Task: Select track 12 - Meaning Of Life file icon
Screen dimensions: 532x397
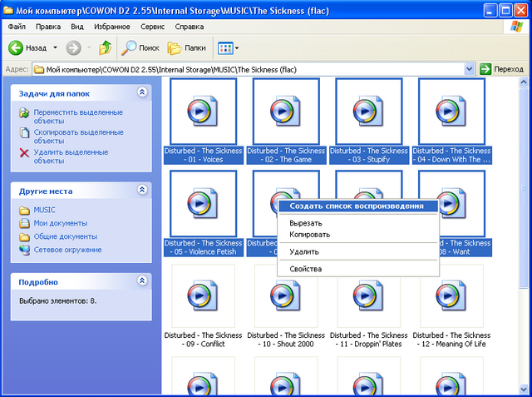Action: [451, 295]
